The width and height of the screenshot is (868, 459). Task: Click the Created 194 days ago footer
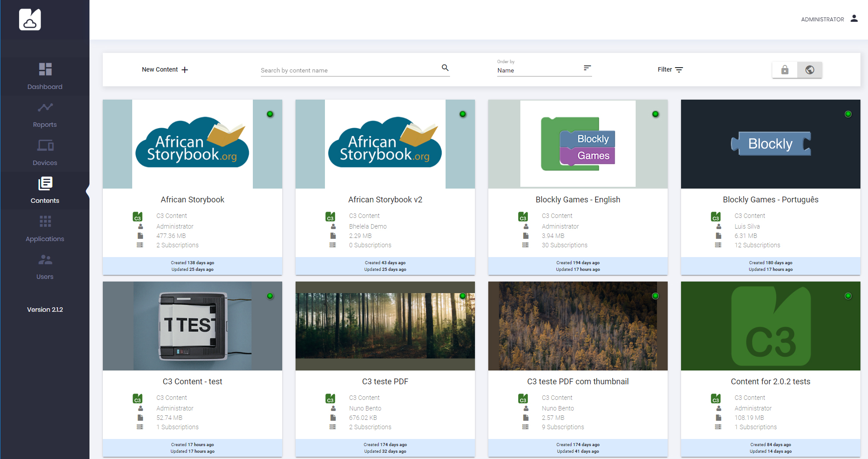pyautogui.click(x=578, y=263)
